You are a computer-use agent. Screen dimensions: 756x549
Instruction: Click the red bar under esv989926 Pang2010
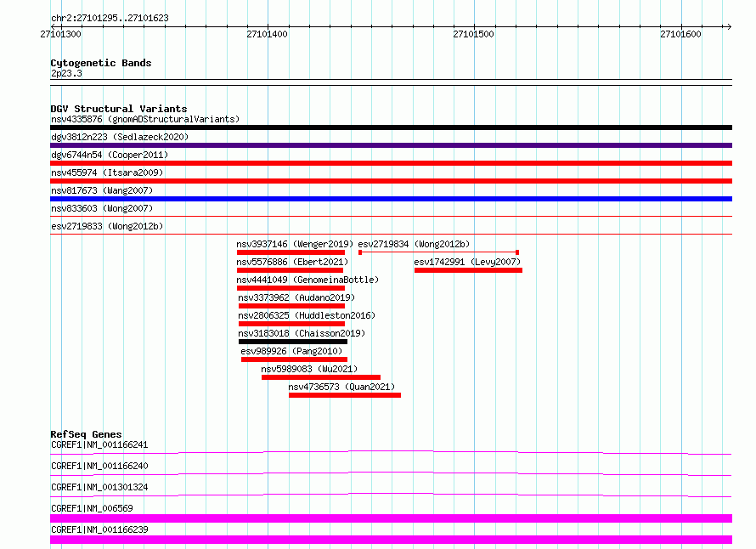(x=294, y=359)
